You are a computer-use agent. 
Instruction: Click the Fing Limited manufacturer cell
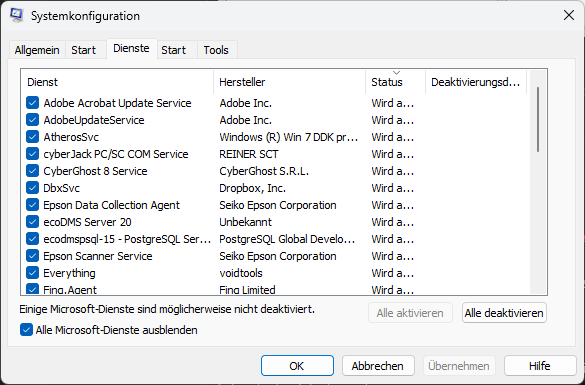click(x=247, y=290)
